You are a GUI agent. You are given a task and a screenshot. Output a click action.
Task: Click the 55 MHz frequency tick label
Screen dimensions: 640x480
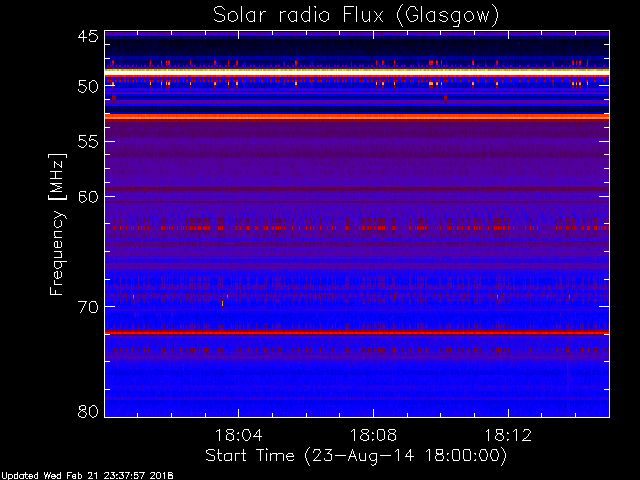tap(87, 141)
